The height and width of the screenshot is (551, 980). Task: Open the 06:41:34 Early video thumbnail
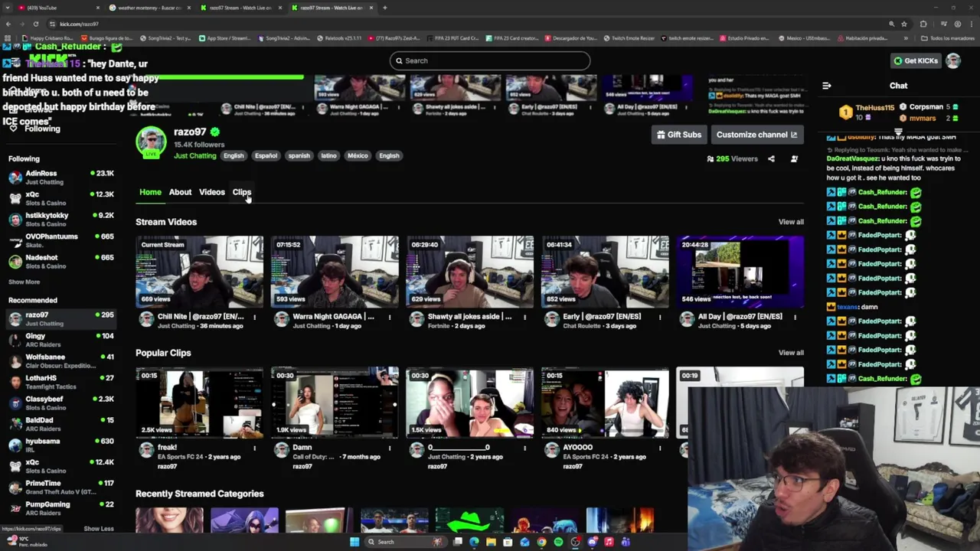pos(605,271)
